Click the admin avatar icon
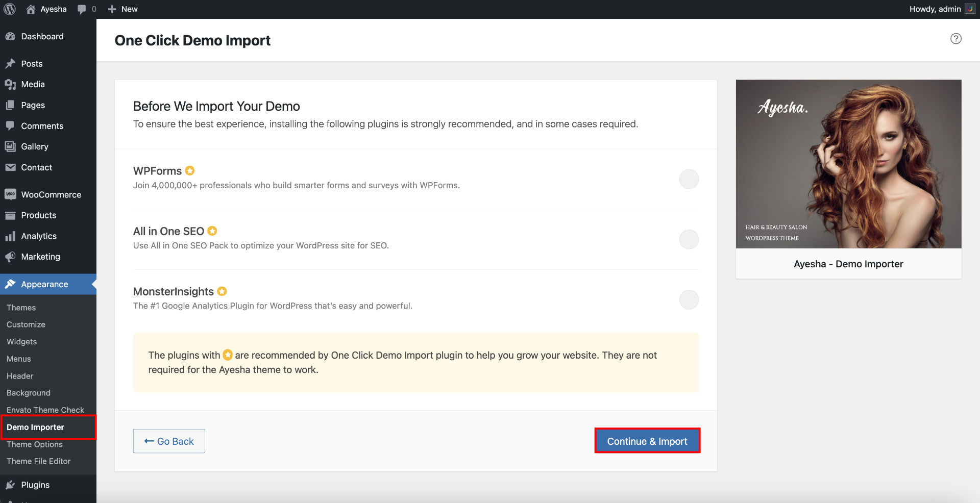This screenshot has width=980, height=503. coord(970,9)
